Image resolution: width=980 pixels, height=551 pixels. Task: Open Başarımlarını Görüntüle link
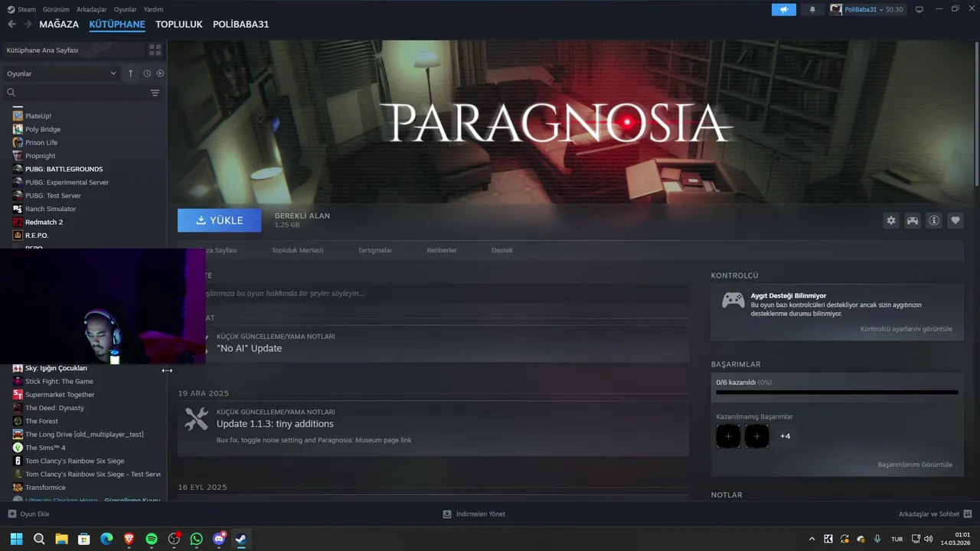915,465
